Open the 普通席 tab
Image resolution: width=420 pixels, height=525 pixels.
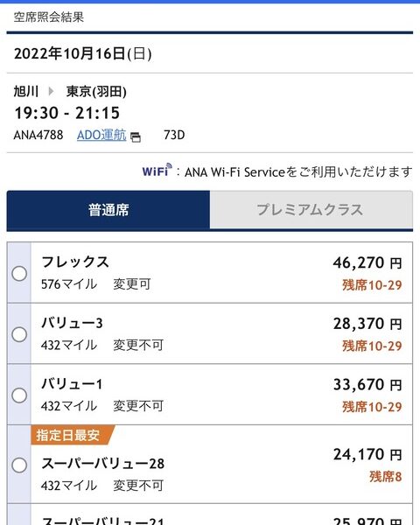[x=108, y=210]
